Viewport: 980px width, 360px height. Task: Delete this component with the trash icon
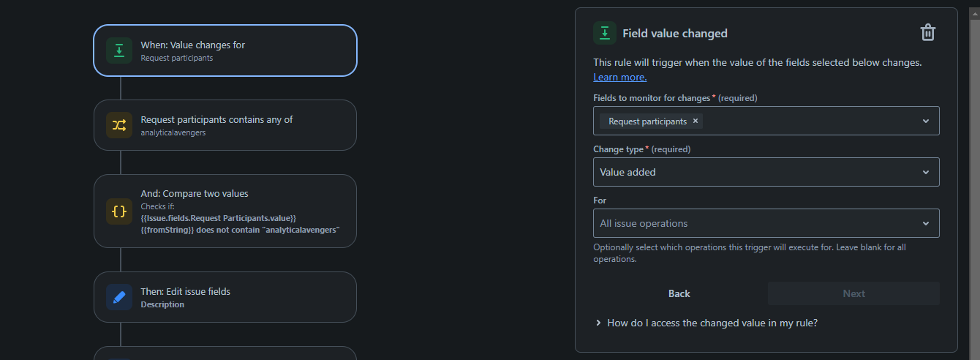927,32
